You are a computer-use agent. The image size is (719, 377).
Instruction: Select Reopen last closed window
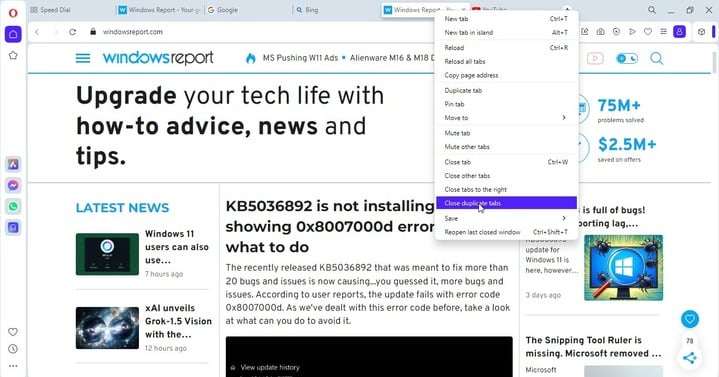pos(506,232)
